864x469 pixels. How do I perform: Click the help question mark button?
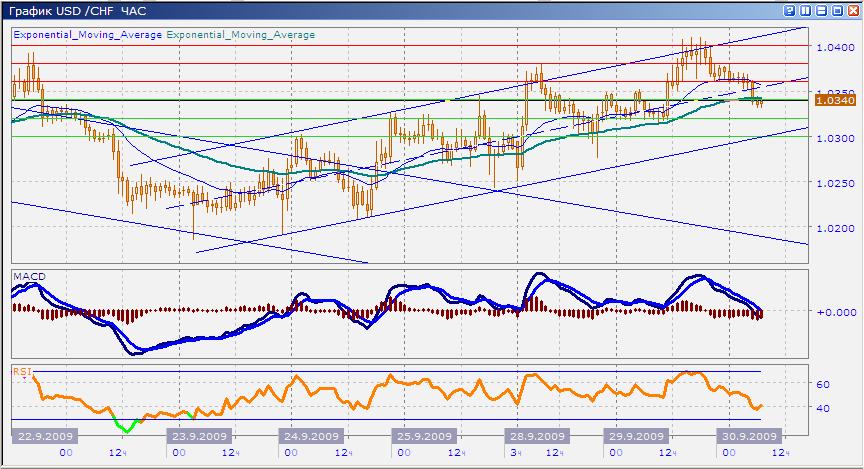click(x=790, y=10)
